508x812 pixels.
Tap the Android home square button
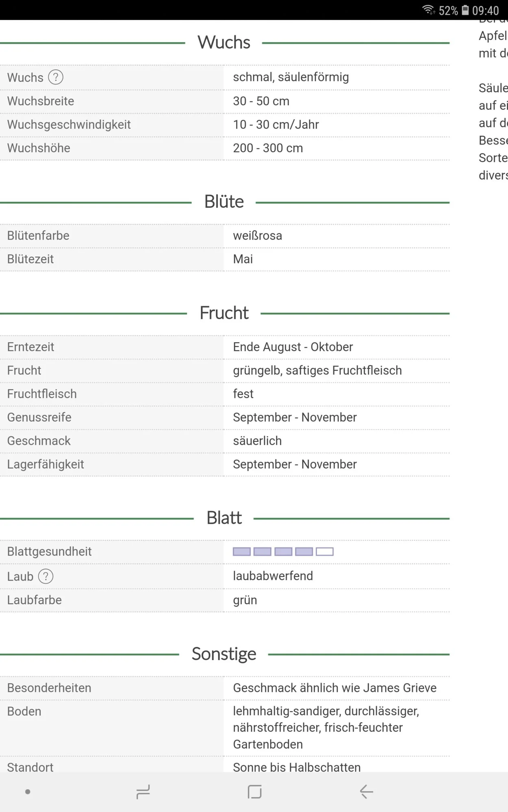pyautogui.click(x=254, y=792)
